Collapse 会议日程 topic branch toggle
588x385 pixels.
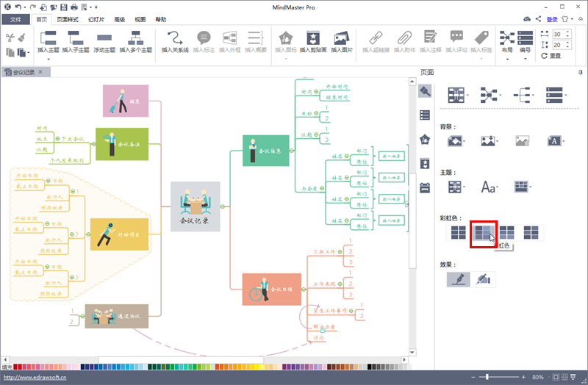pyautogui.click(x=304, y=289)
